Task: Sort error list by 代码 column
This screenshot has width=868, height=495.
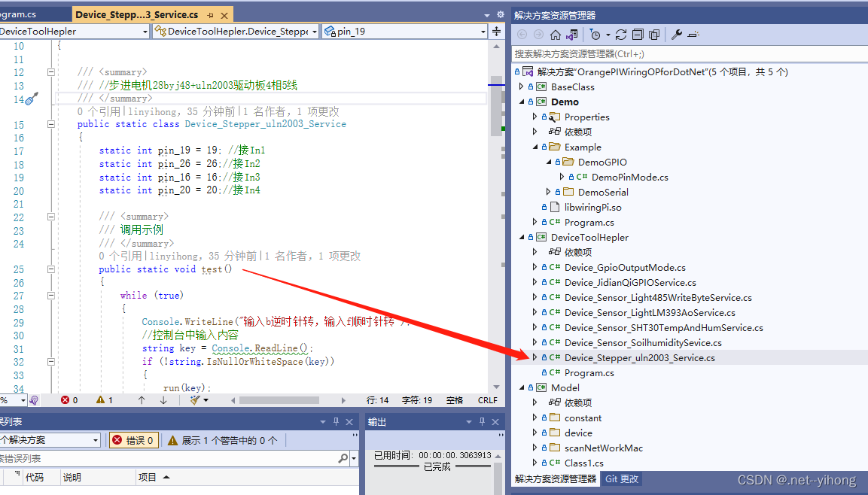Action: [x=35, y=477]
